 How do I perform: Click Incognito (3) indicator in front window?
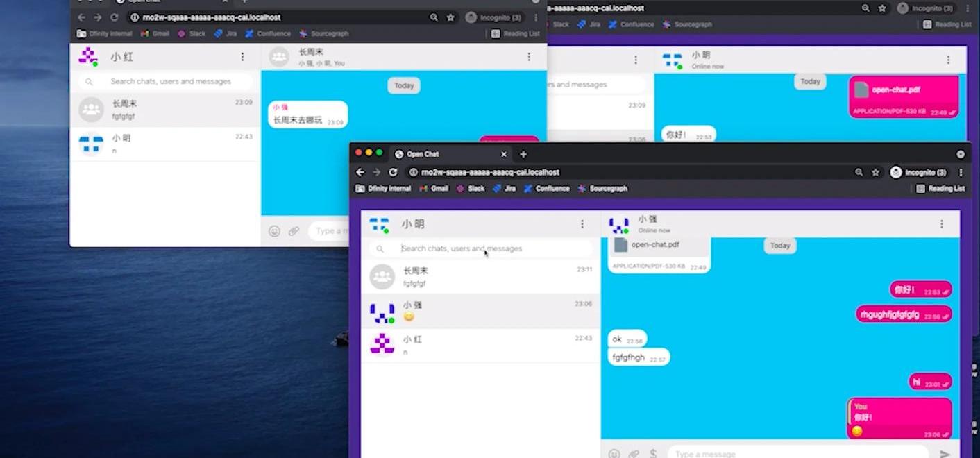919,172
